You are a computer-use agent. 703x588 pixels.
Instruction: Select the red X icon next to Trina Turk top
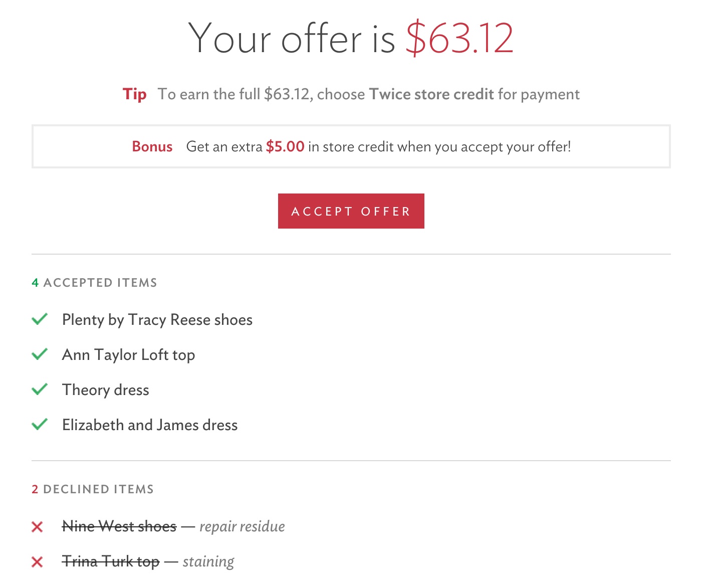(37, 562)
